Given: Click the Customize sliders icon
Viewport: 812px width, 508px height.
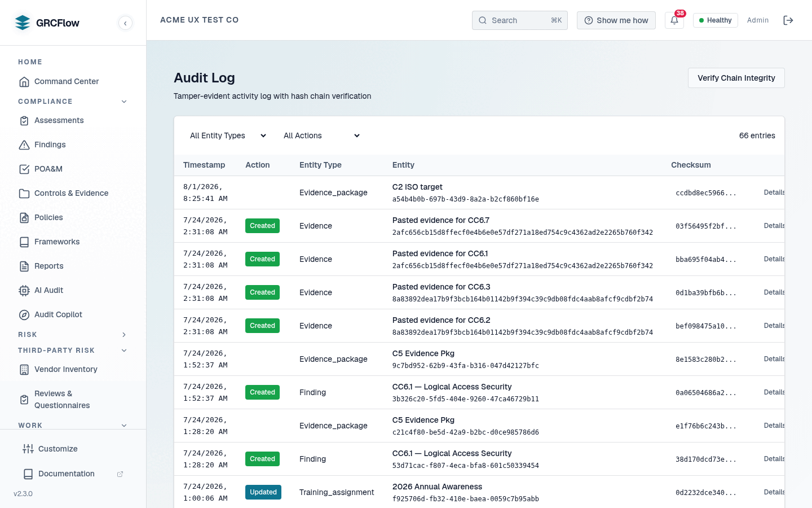Looking at the screenshot, I should pyautogui.click(x=28, y=449).
